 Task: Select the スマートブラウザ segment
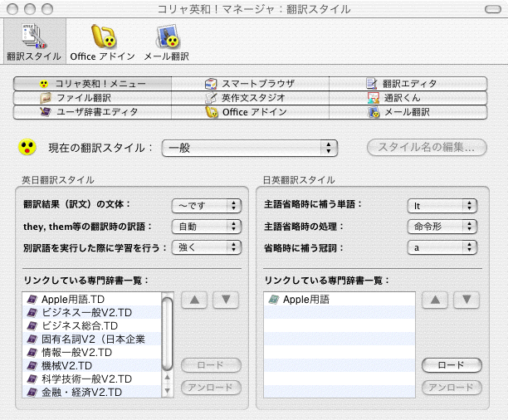pos(250,84)
